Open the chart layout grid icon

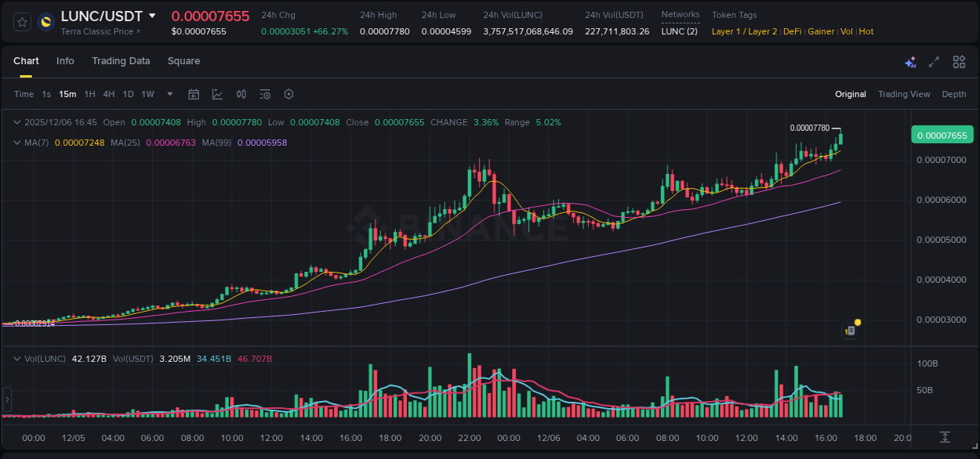[x=959, y=61]
